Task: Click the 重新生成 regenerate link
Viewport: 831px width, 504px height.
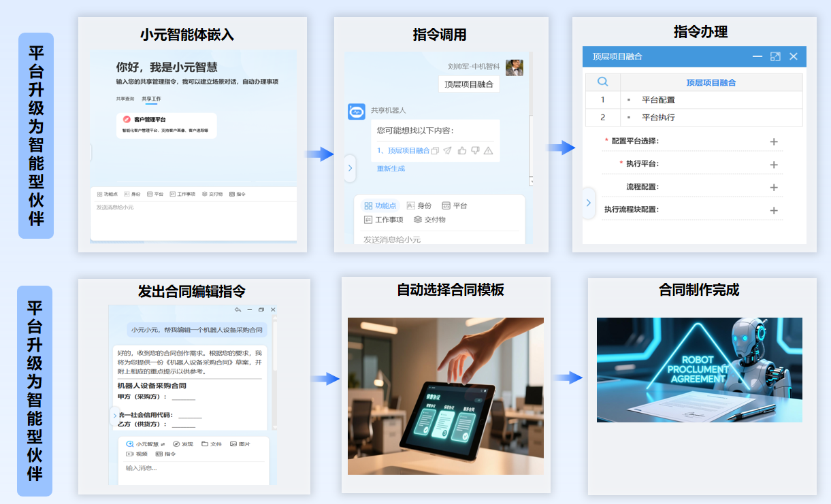Action: tap(391, 169)
